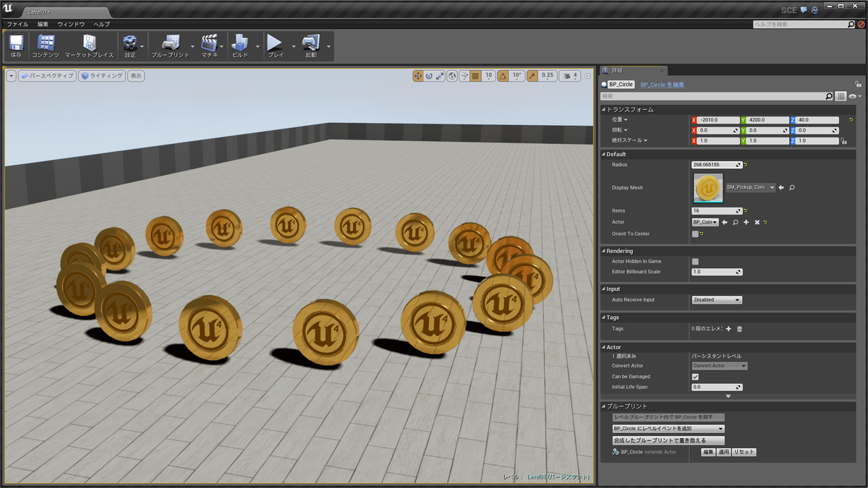Open the Content (コンテンツ) browser icon

(46, 46)
